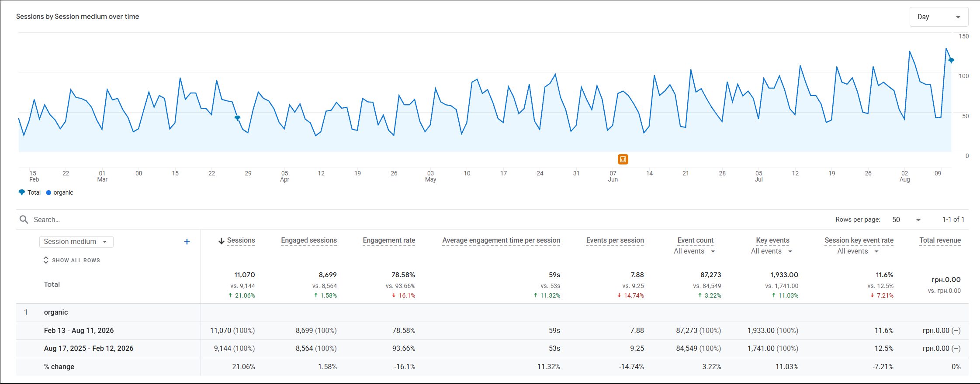Click the orange insight annotation icon

click(x=623, y=159)
